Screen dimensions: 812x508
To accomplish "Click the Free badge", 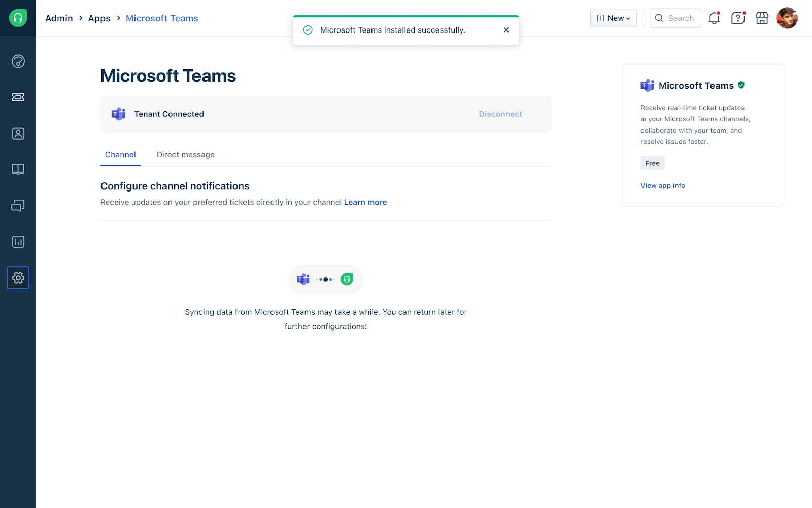I will [652, 163].
